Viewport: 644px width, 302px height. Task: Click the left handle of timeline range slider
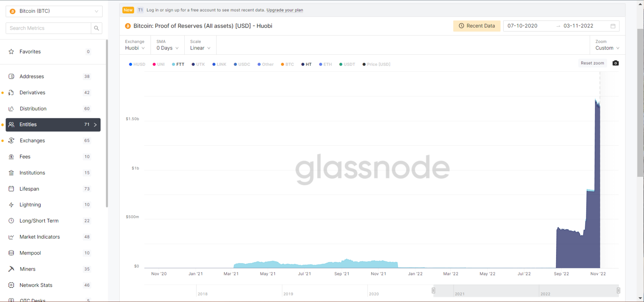[x=433, y=290]
